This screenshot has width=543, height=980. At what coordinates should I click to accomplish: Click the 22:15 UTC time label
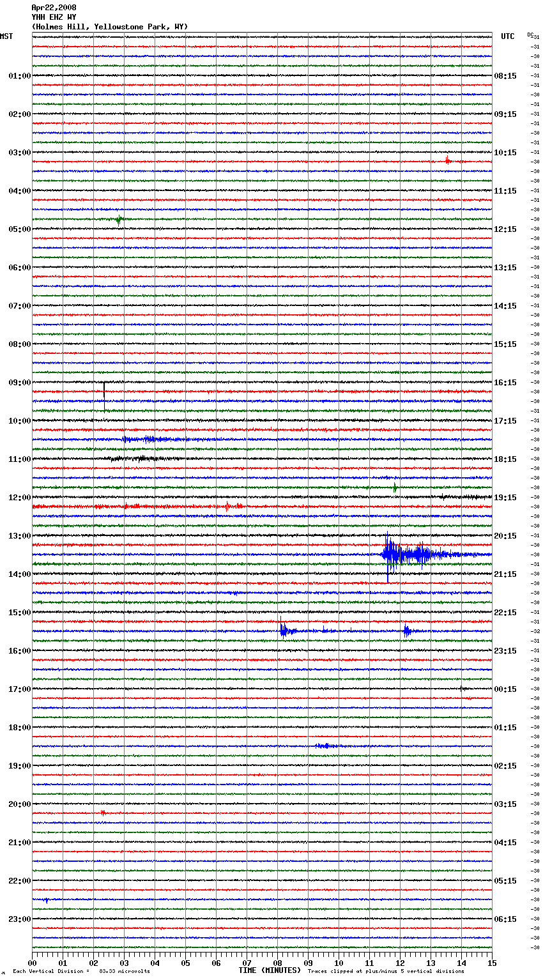coord(505,613)
